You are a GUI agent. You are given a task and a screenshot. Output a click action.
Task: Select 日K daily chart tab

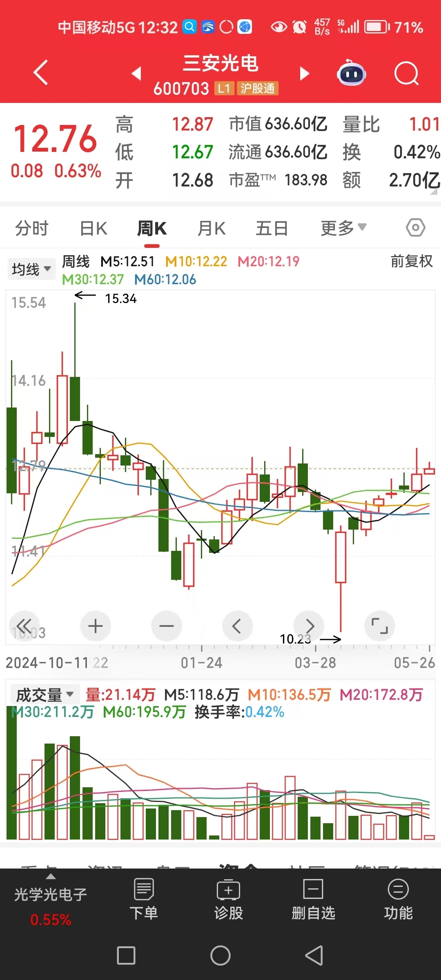(x=94, y=228)
